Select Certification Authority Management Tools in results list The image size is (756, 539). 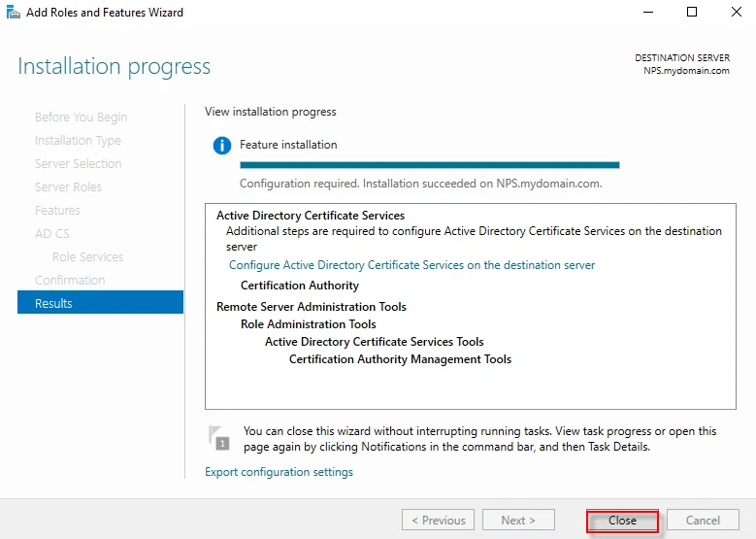pos(400,359)
